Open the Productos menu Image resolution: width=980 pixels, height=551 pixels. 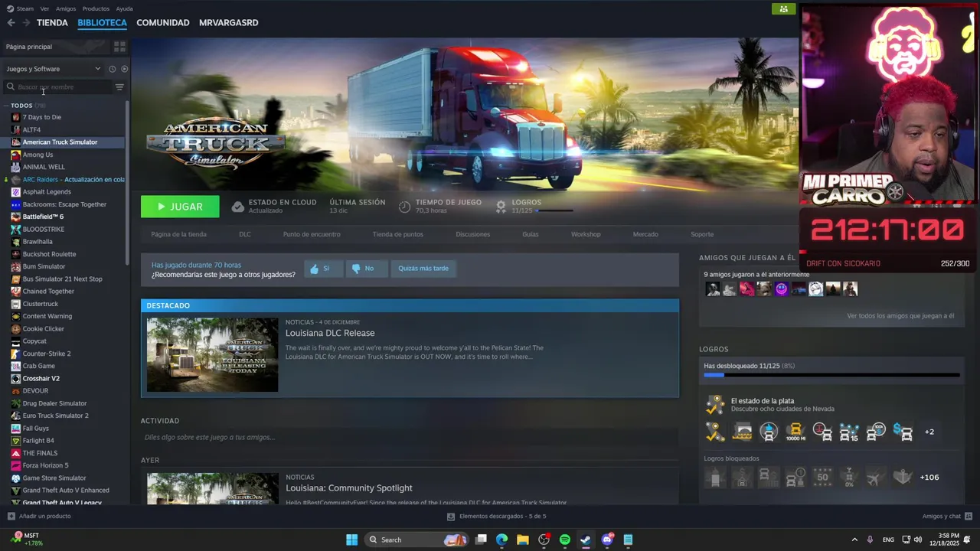pos(96,8)
